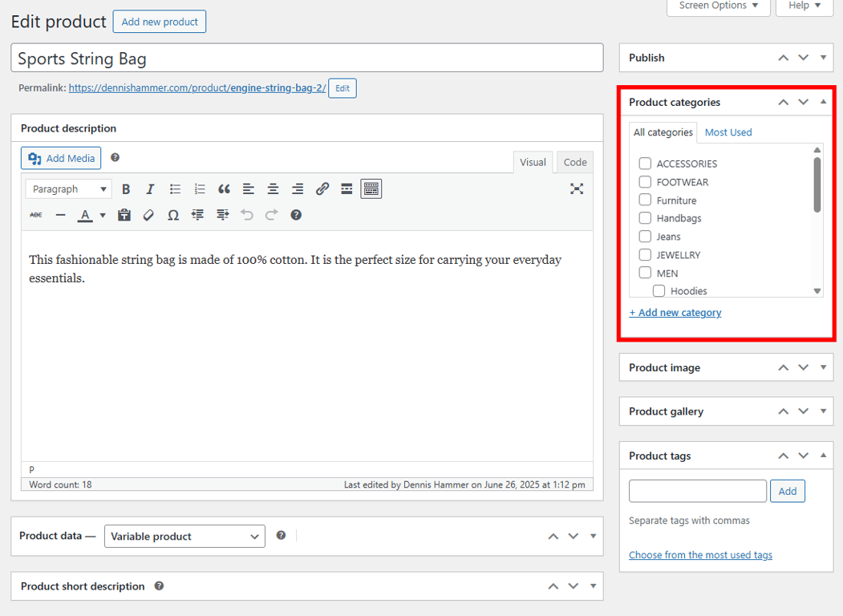This screenshot has width=843, height=616.
Task: Enable the Handbags product category
Action: point(645,218)
